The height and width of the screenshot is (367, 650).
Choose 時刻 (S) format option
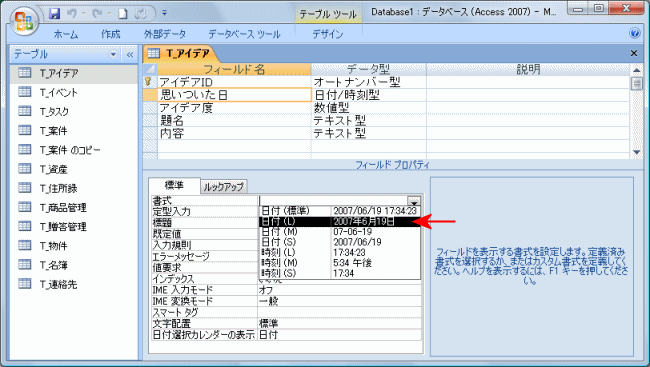tap(340, 273)
